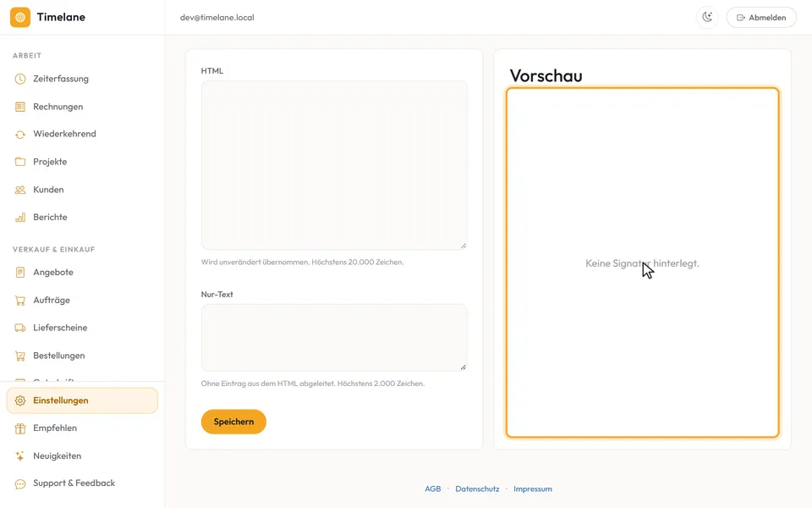Open the Bestellungen cart icon
Viewport: 812px width, 508px height.
(x=20, y=356)
